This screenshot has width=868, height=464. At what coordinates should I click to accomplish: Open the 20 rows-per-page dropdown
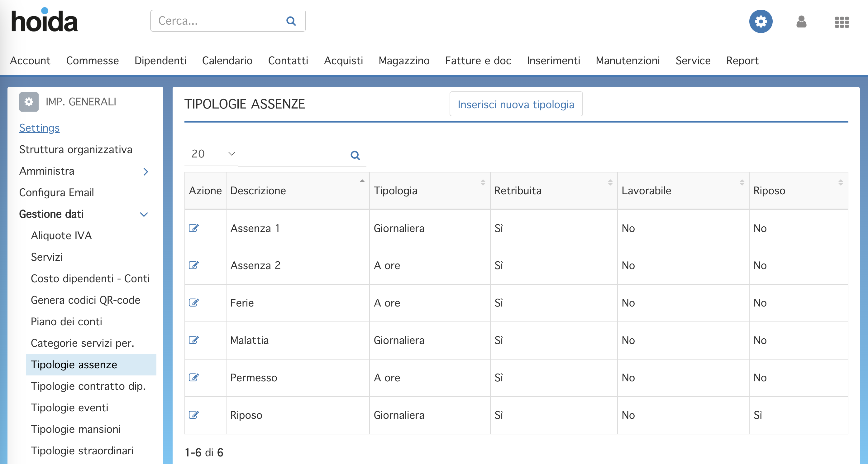211,154
